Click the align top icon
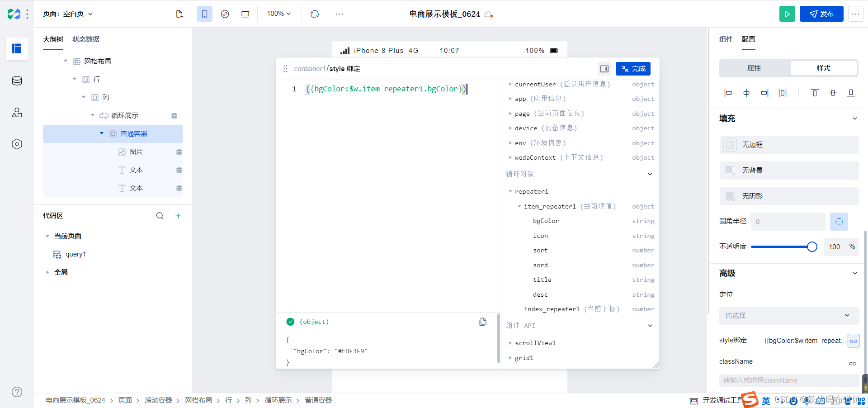This screenshot has width=868, height=408. 815,93
